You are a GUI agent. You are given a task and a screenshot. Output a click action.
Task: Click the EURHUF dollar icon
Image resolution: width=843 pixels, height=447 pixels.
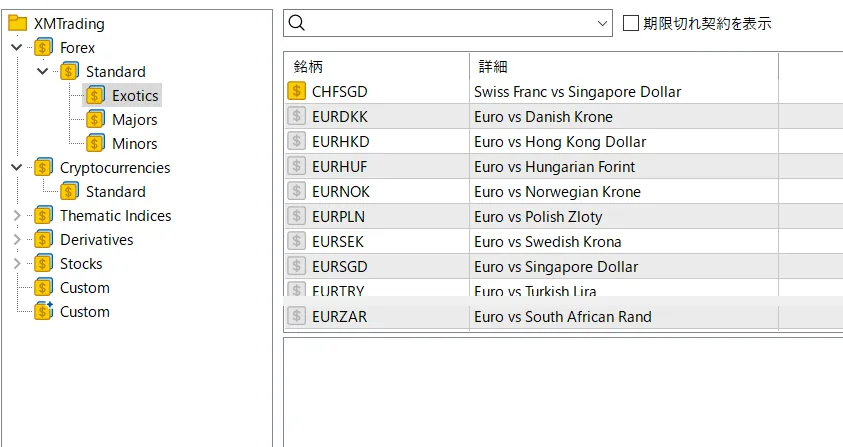point(296,166)
